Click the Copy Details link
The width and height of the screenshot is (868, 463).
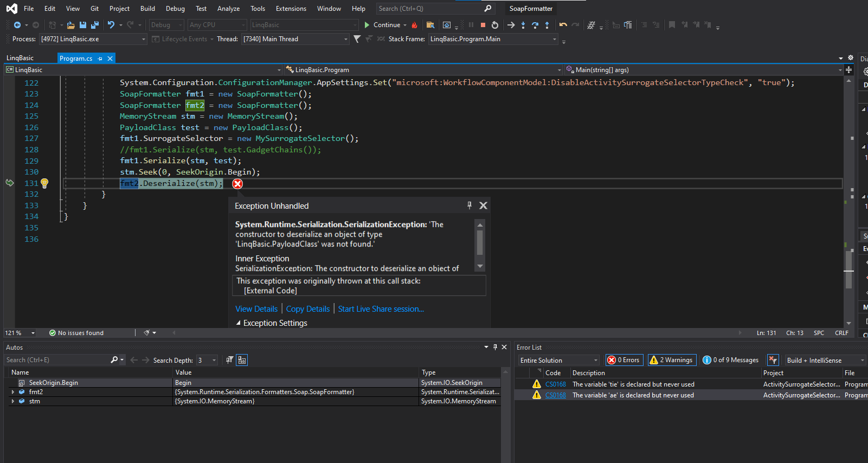[308, 309]
